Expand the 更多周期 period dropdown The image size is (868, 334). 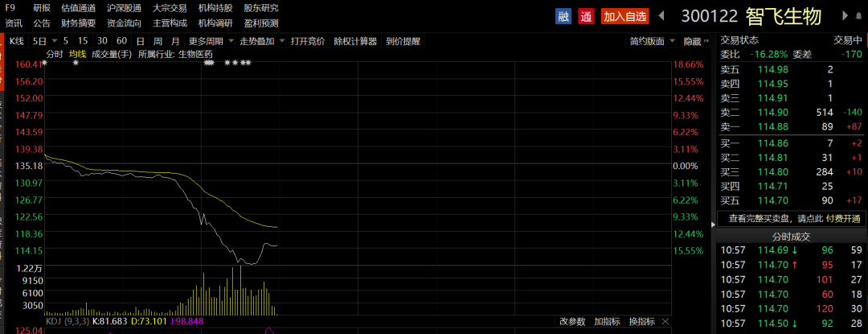point(211,41)
